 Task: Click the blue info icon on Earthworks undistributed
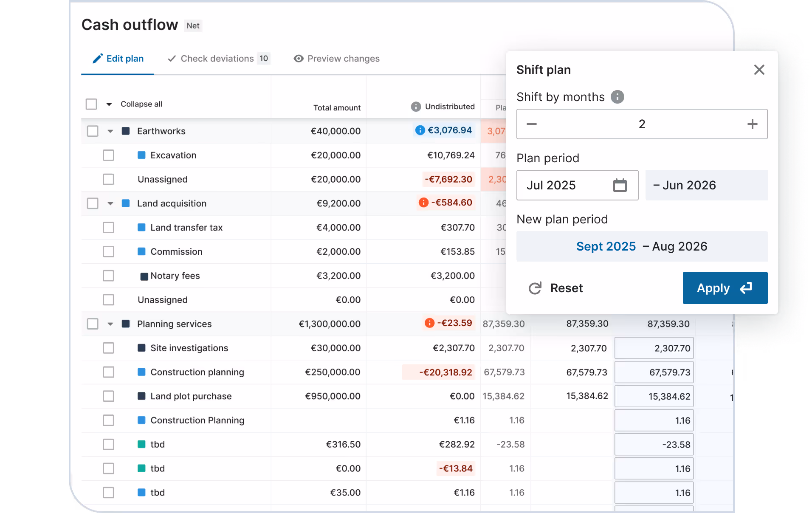tap(420, 130)
